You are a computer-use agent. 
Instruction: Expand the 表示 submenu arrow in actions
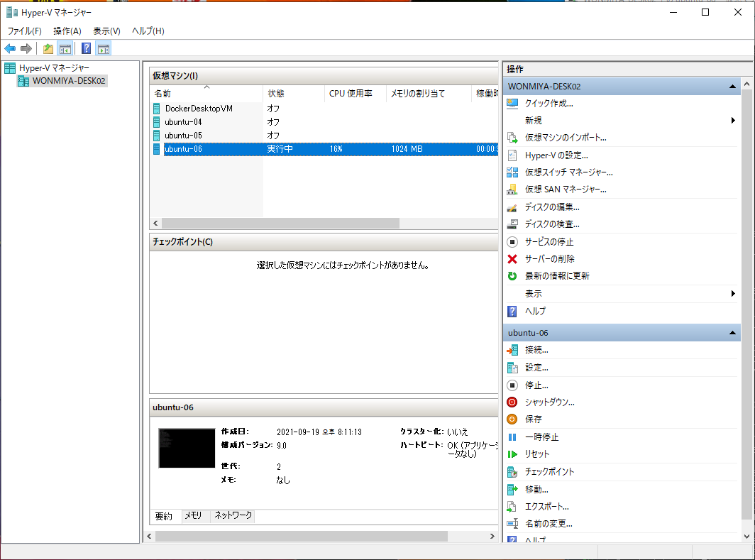pyautogui.click(x=733, y=294)
